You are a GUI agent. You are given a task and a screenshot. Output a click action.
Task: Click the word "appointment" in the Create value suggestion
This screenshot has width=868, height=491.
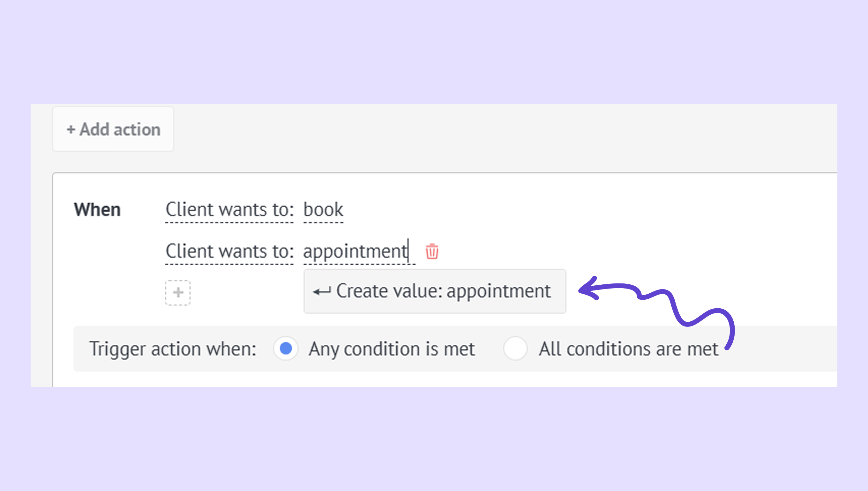coord(498,291)
